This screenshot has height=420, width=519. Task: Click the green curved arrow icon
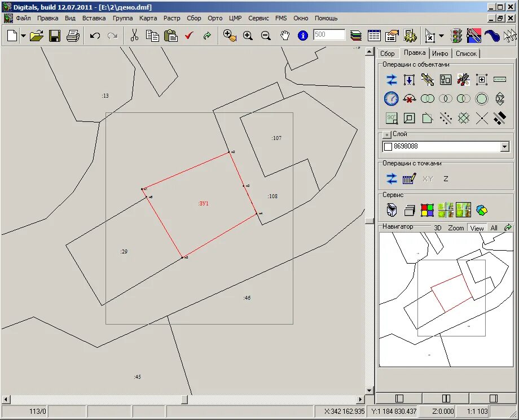click(207, 36)
